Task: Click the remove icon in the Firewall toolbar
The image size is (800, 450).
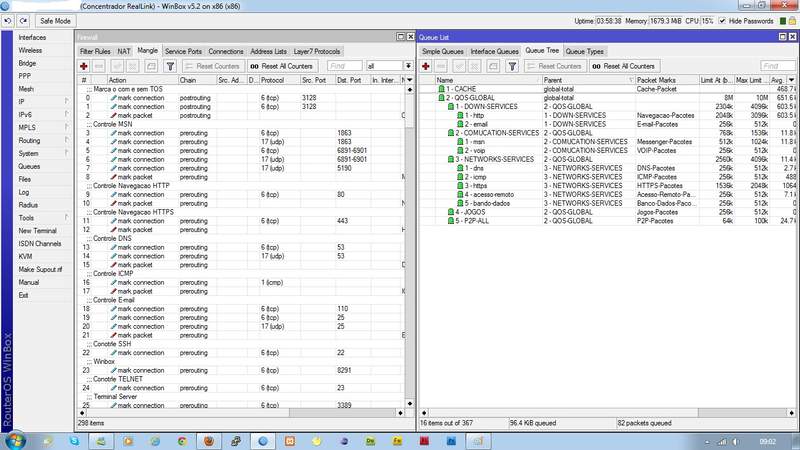Action: [99, 66]
